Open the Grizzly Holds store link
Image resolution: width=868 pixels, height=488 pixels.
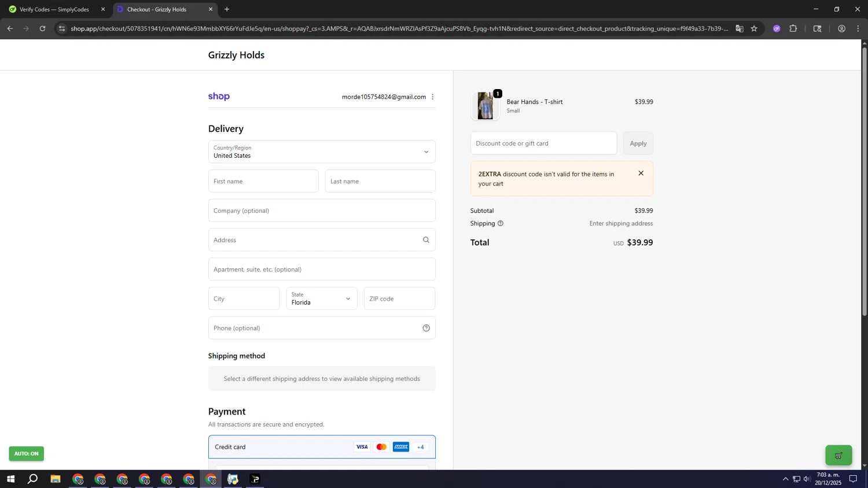(x=236, y=55)
